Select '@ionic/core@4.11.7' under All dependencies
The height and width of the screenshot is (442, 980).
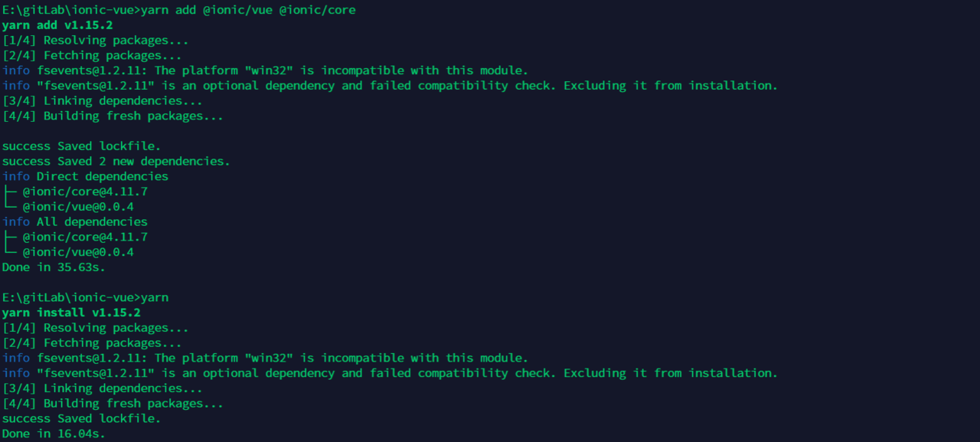(85, 237)
